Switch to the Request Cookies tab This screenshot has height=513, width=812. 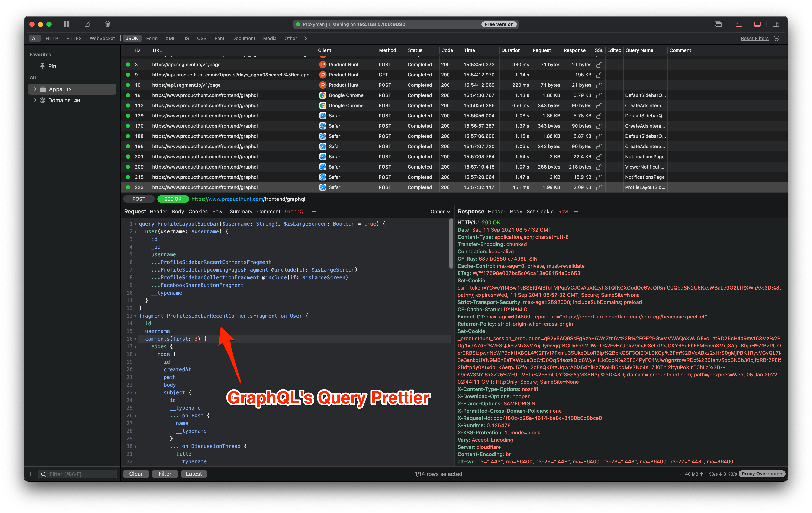coord(198,212)
